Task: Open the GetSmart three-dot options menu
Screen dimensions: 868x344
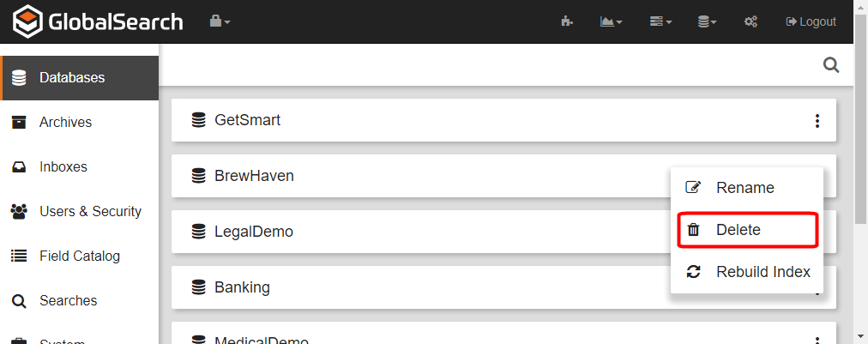Action: click(x=817, y=121)
